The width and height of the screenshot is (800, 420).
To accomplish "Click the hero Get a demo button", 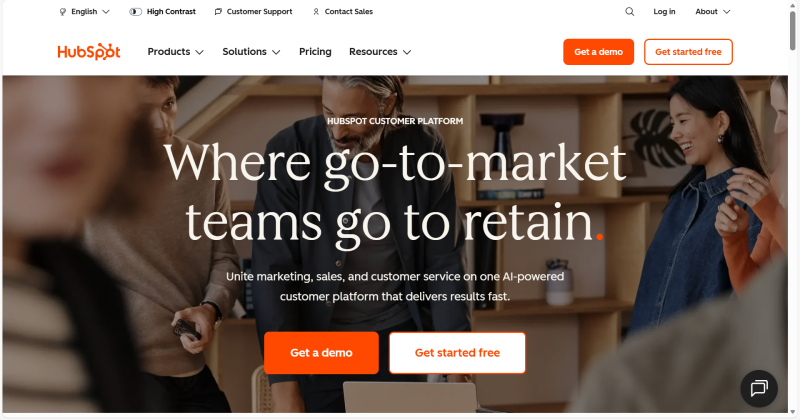I will [321, 353].
